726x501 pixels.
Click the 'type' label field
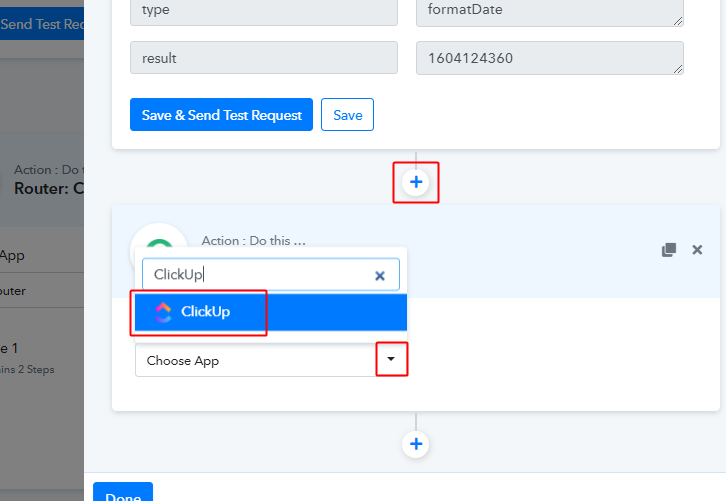point(263,12)
